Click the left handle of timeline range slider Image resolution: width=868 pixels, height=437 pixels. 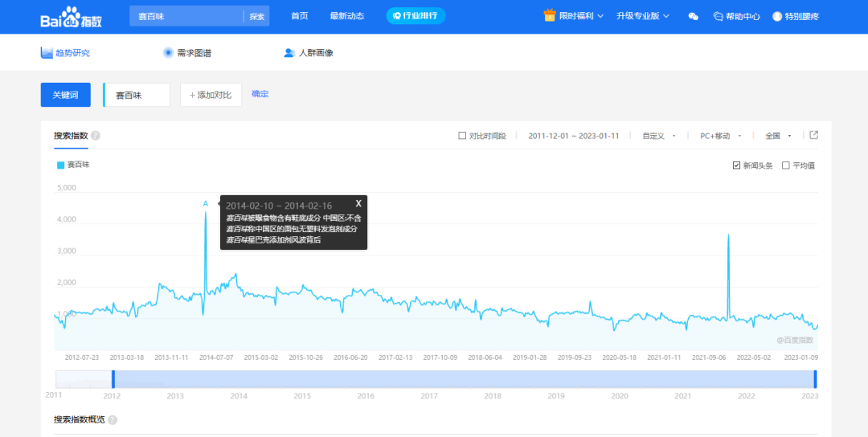click(x=113, y=379)
